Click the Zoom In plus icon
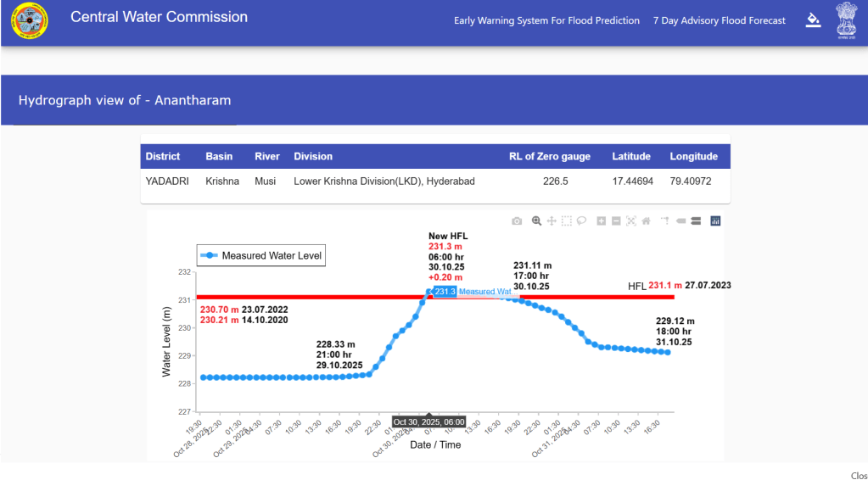 coord(601,221)
